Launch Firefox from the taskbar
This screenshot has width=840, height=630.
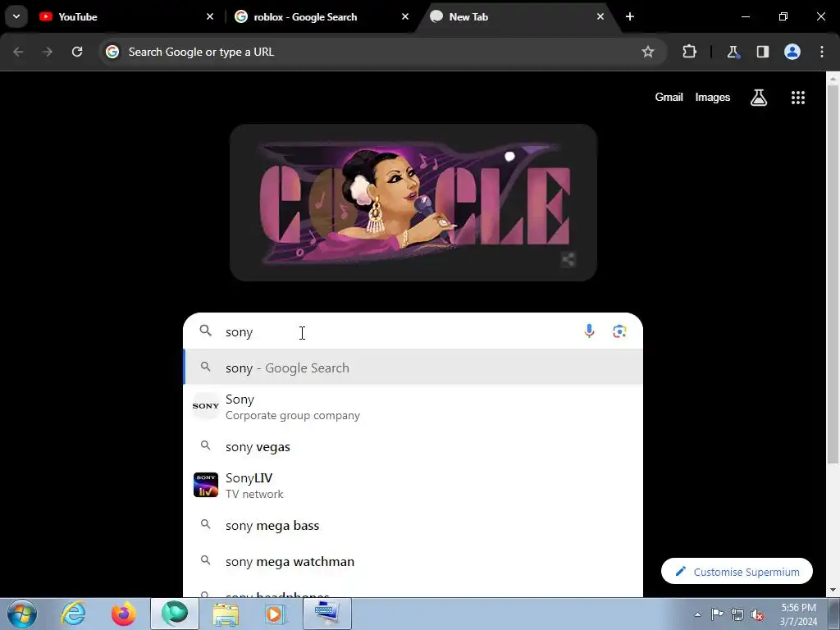(x=123, y=614)
